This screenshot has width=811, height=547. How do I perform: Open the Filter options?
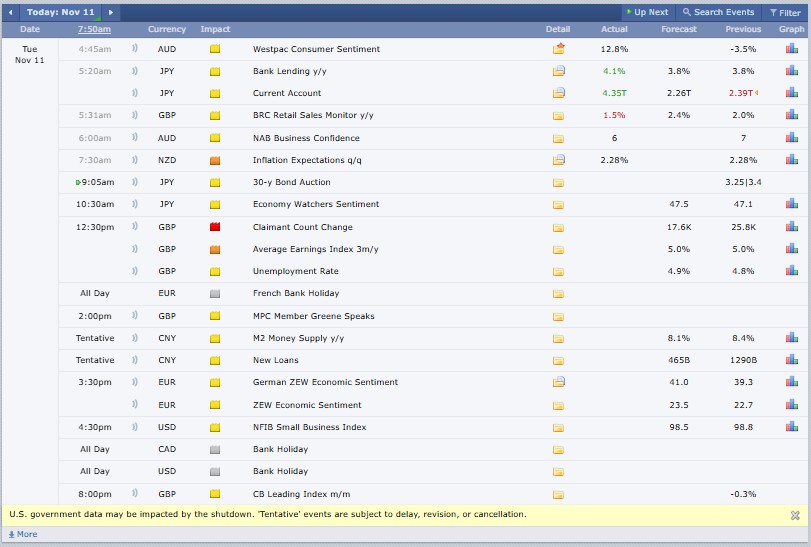783,13
